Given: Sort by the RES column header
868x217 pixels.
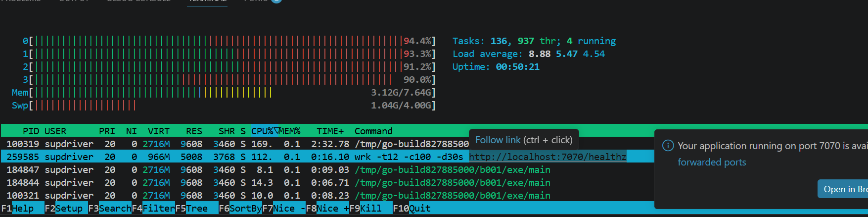Looking at the screenshot, I should (194, 131).
